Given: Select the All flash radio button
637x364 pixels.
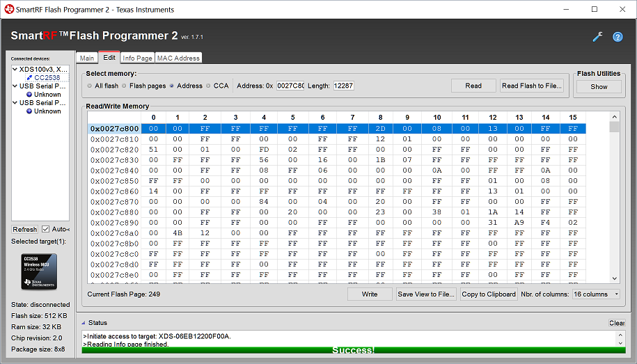Looking at the screenshot, I should 89,86.
